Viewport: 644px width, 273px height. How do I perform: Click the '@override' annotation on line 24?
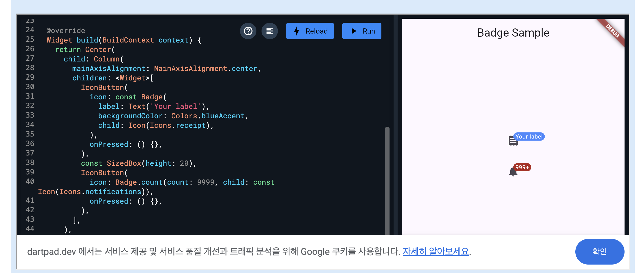[x=66, y=31]
